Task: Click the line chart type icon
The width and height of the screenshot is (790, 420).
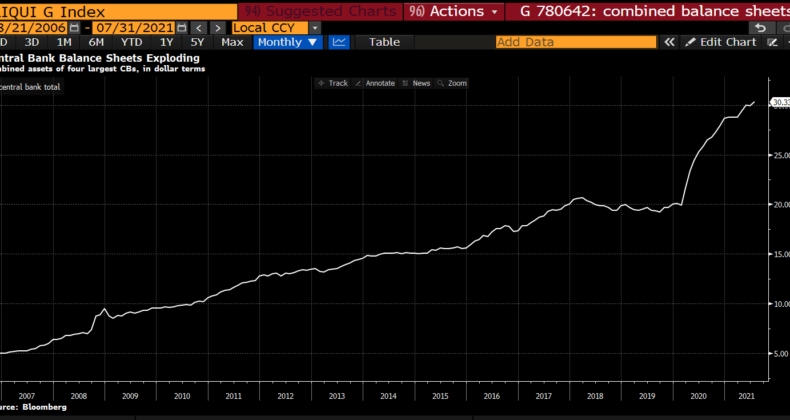Action: (x=340, y=42)
